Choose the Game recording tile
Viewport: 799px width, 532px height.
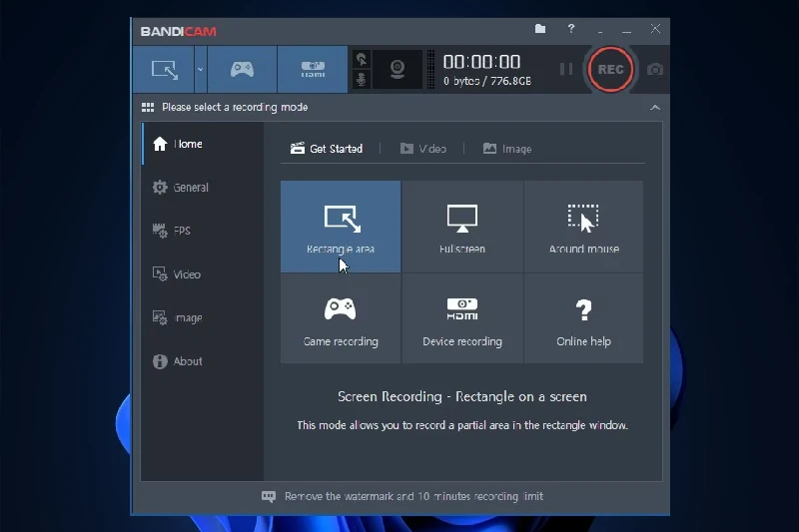click(x=341, y=318)
